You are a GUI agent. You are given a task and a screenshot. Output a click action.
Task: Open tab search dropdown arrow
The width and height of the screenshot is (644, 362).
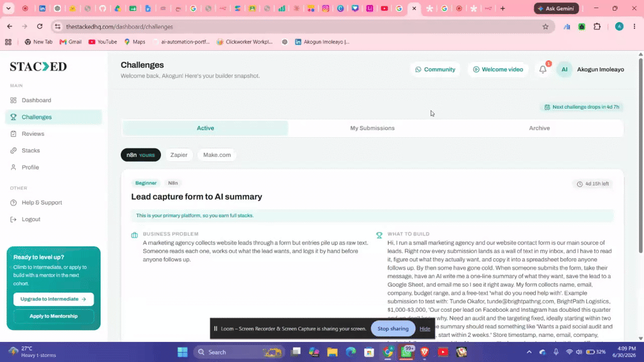(8, 8)
